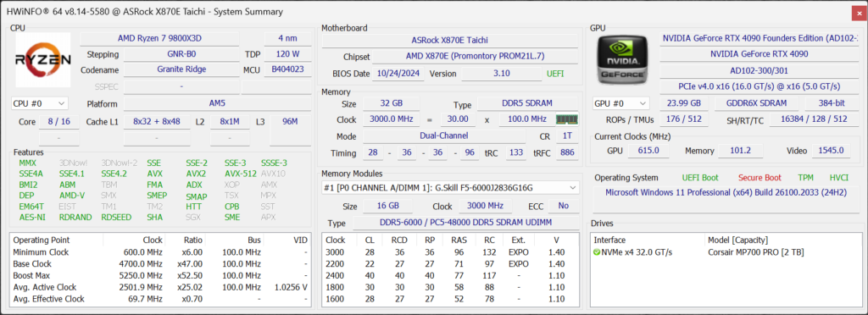Click the 32 GB memory size field

coord(391,103)
